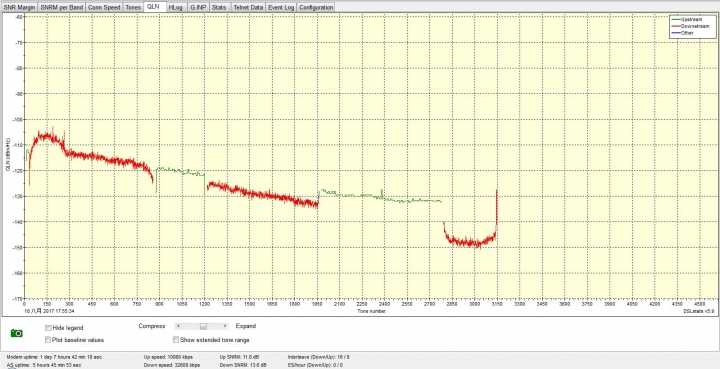This screenshot has width=720, height=369.
Task: Click the Expand label
Action: [246, 326]
